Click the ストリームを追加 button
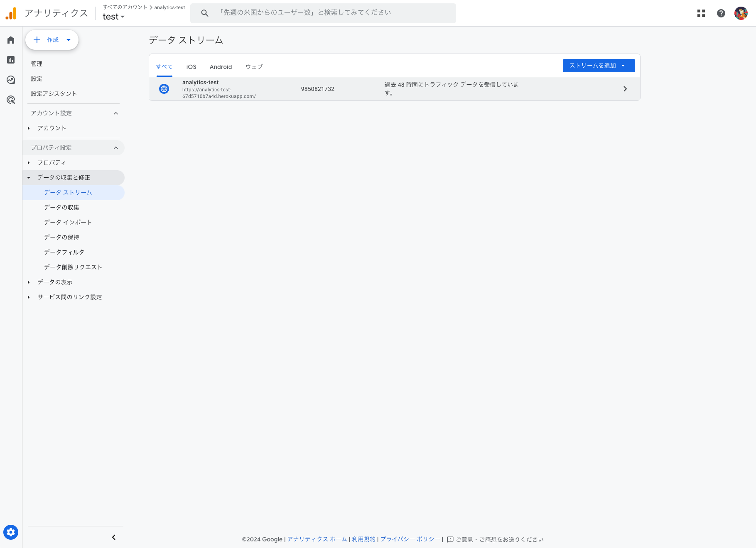The image size is (756, 548). pyautogui.click(x=598, y=65)
